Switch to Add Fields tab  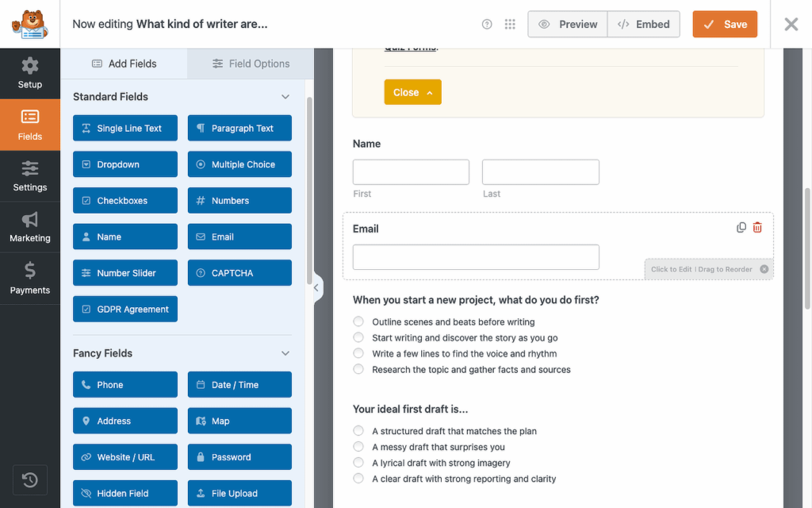coord(124,63)
